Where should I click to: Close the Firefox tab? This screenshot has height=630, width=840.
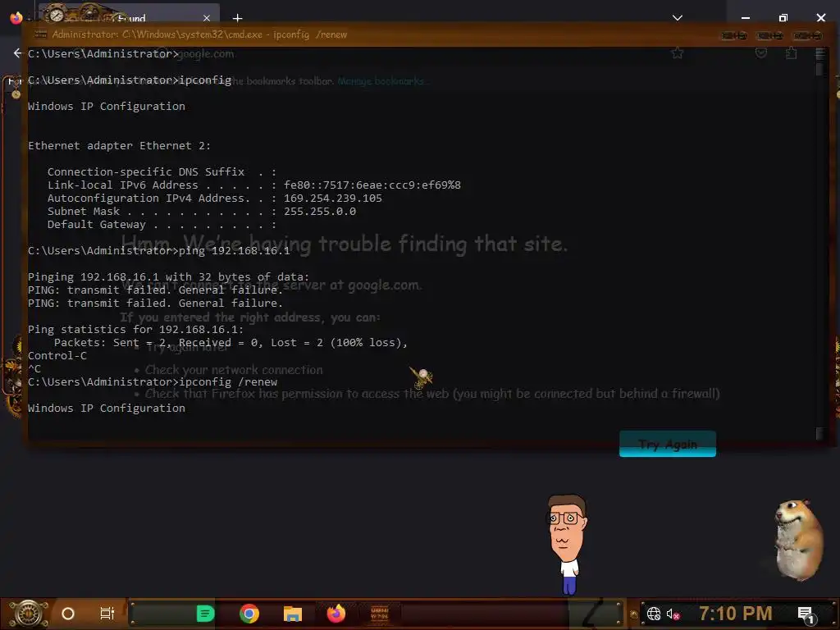[x=207, y=18]
